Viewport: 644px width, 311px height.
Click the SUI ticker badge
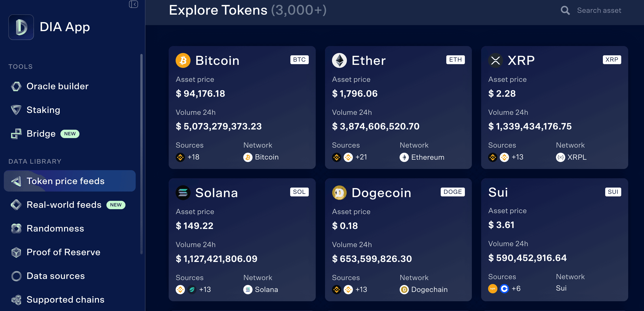coord(613,192)
